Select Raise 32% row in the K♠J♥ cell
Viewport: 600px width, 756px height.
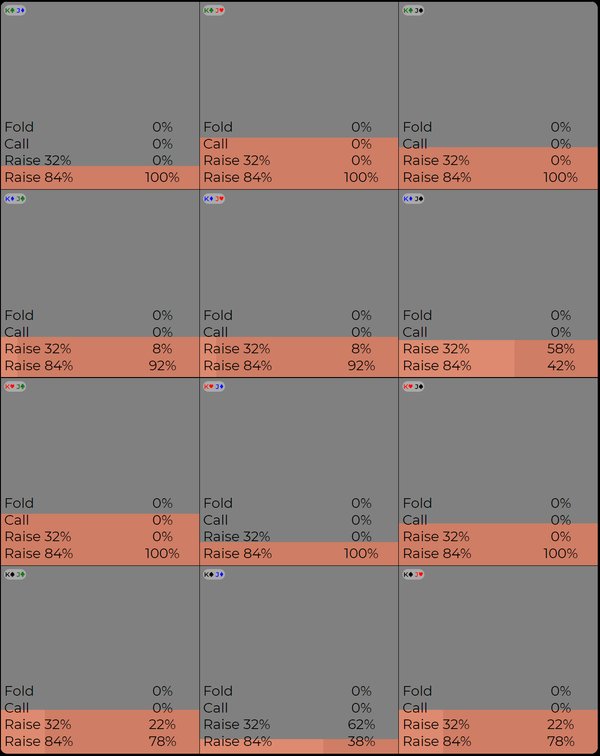pyautogui.click(x=498, y=725)
